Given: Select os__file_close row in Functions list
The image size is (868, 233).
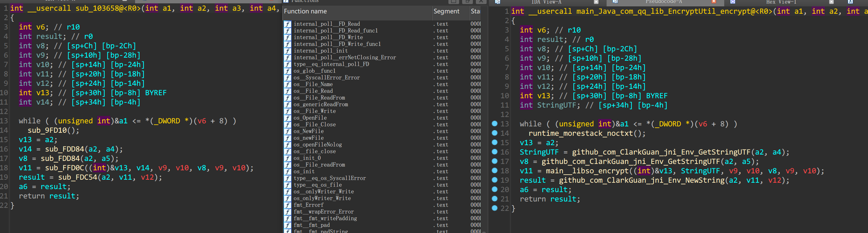Looking at the screenshot, I should click(x=382, y=152).
